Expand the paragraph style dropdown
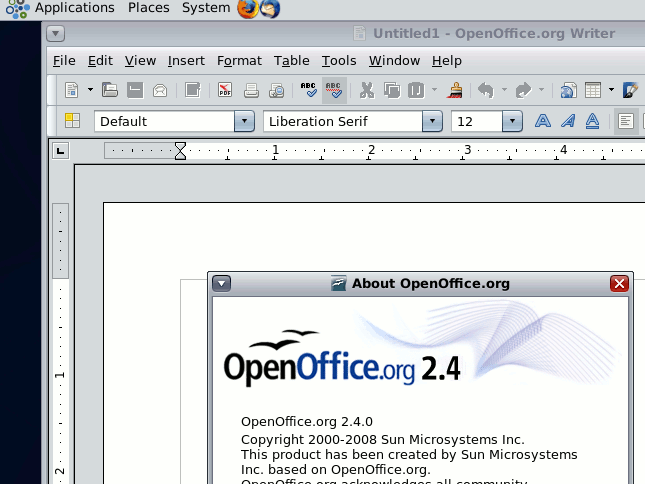The height and width of the screenshot is (484, 645). coord(245,121)
